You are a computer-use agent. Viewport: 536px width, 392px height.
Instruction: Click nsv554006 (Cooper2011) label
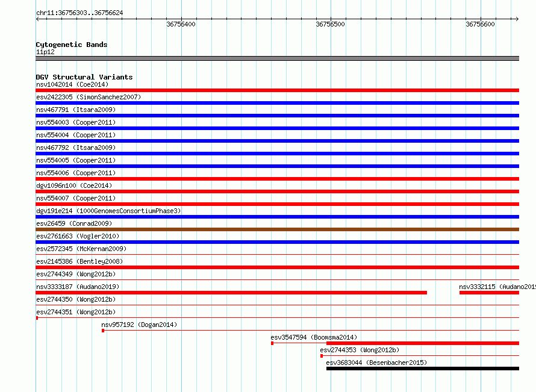pyautogui.click(x=76, y=173)
